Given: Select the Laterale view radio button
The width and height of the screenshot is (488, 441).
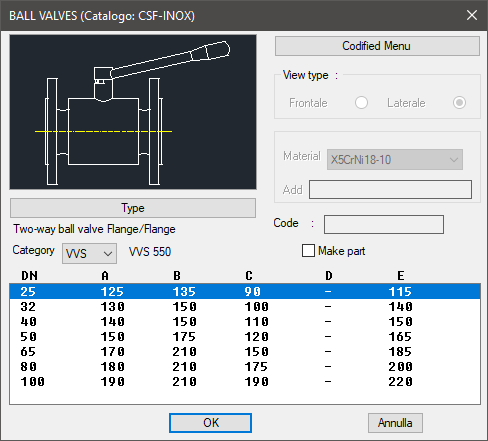Looking at the screenshot, I should 459,103.
